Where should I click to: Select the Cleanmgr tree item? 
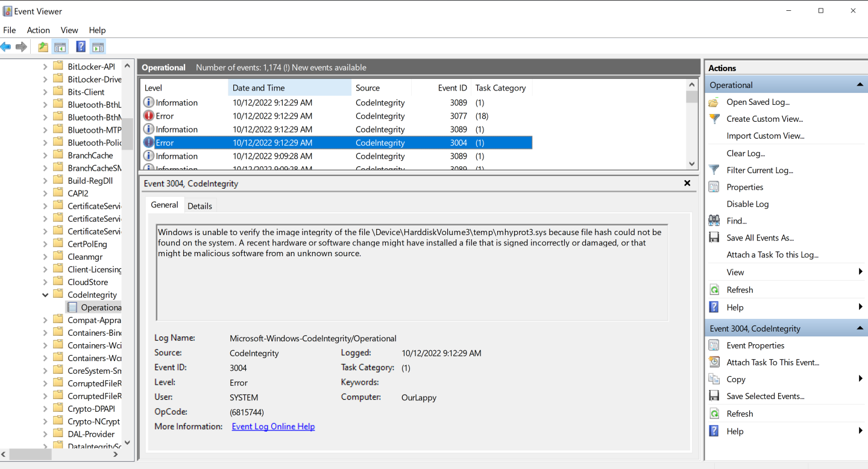pos(85,257)
